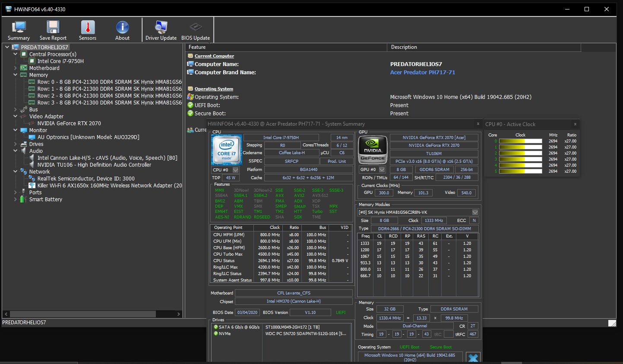
Task: Collapse the PREDATORHELIOS7 root node
Action: tap(7, 47)
